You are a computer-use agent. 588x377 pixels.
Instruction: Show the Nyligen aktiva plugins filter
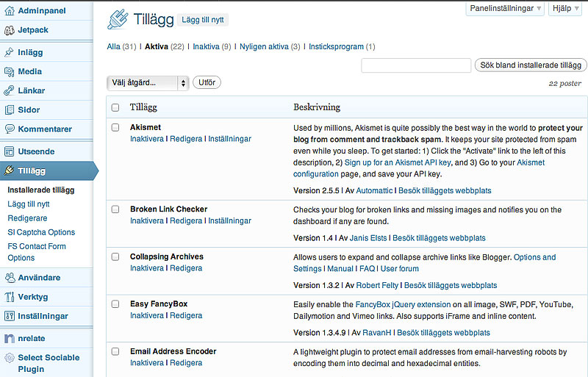264,46
